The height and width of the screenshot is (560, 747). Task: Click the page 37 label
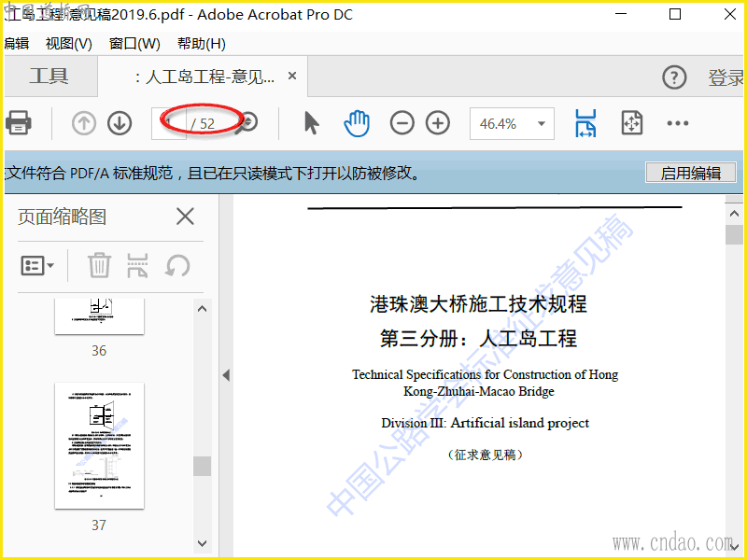coord(99,525)
